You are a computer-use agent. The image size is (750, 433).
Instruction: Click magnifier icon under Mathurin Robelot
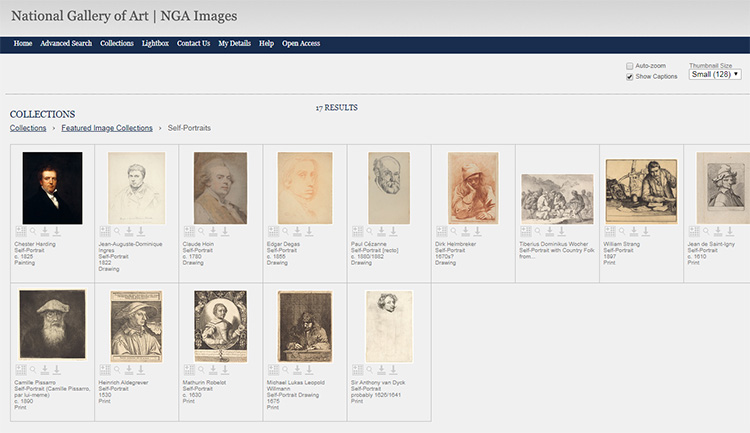point(201,370)
